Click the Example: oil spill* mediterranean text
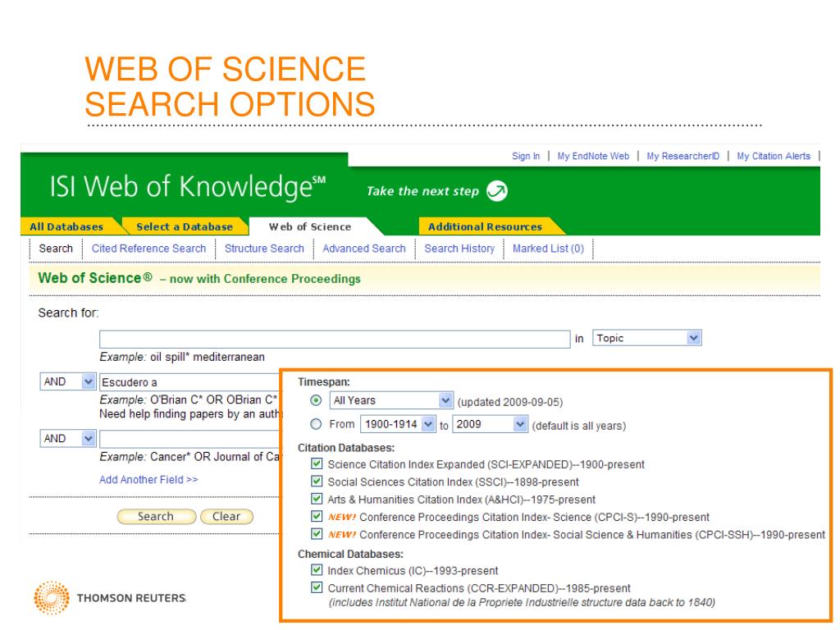The height and width of the screenshot is (630, 840). 182,357
